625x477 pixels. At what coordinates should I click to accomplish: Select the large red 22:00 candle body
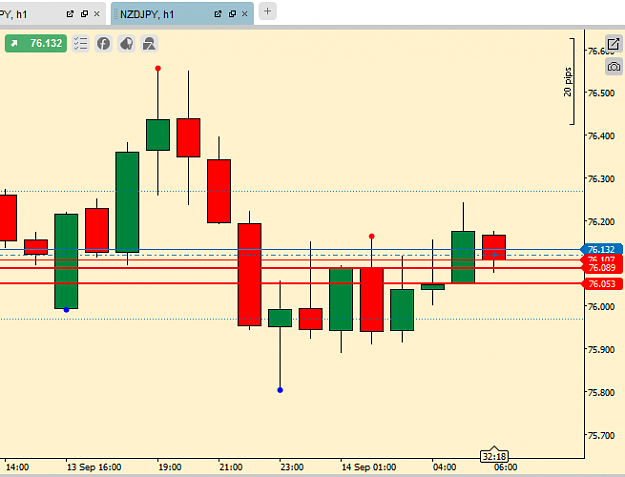(x=250, y=275)
